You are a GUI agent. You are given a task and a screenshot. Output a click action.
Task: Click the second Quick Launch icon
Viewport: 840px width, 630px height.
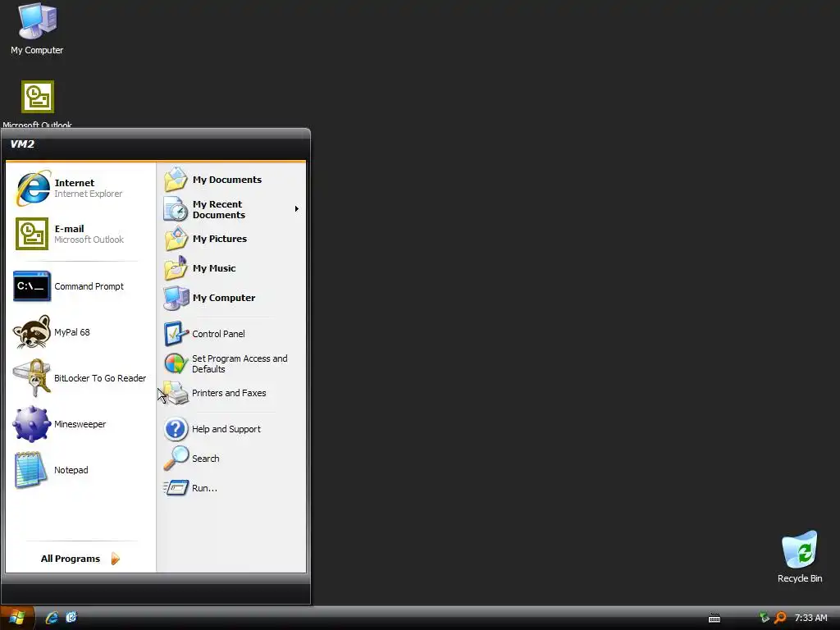click(x=71, y=617)
